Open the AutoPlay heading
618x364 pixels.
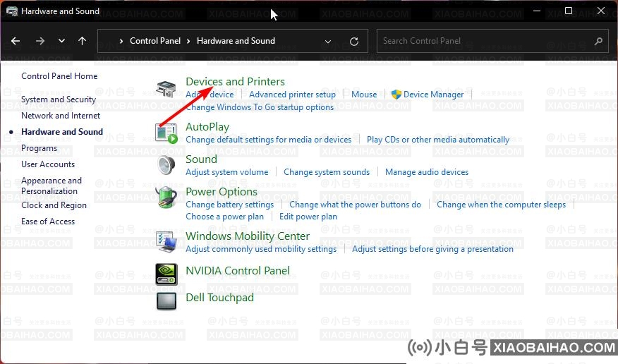(x=207, y=127)
